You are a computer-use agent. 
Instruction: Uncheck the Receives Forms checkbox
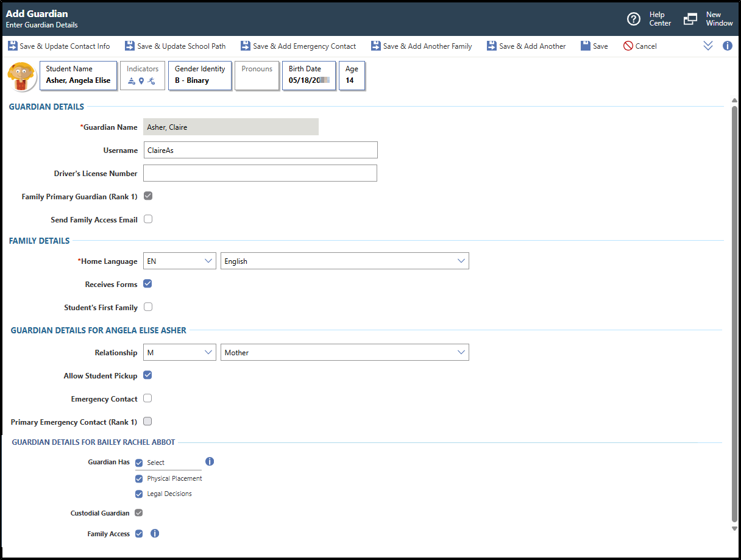coord(148,284)
